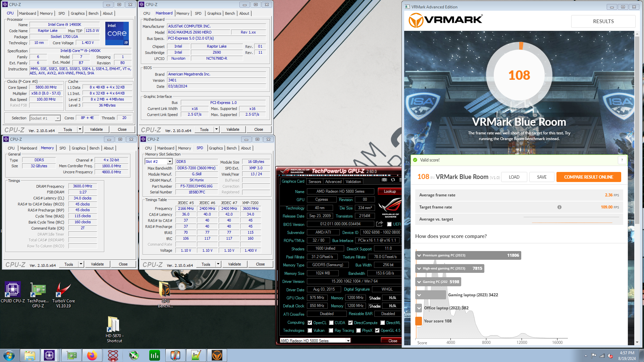Select VRMark icon in the taskbar
644x362 pixels.
point(217,355)
